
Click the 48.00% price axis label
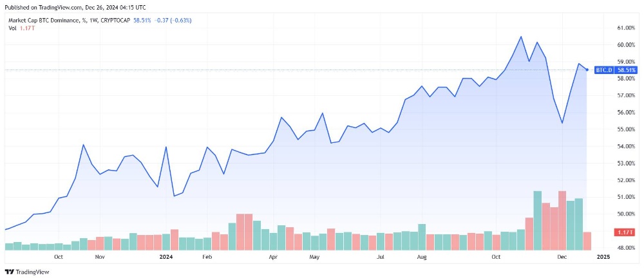click(x=627, y=248)
